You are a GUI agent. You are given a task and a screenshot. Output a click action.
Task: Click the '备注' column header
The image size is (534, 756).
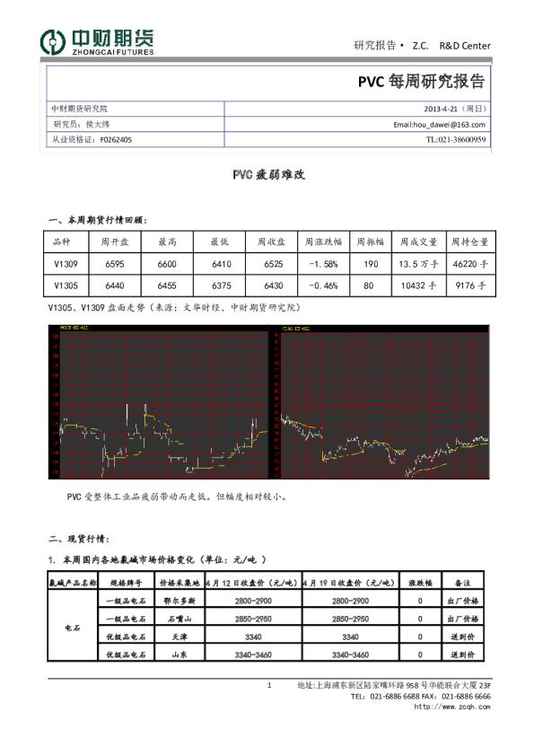click(x=463, y=583)
